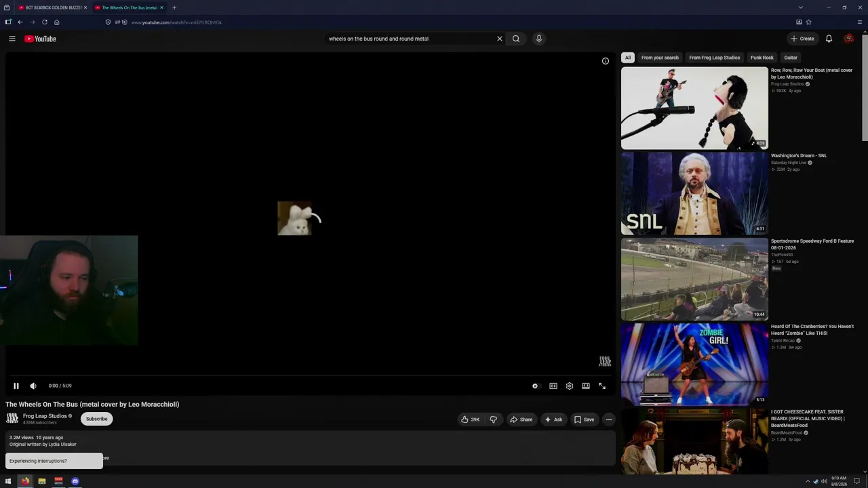The width and height of the screenshot is (868, 488).
Task: Turn on subtitles/closed captions
Action: (553, 386)
